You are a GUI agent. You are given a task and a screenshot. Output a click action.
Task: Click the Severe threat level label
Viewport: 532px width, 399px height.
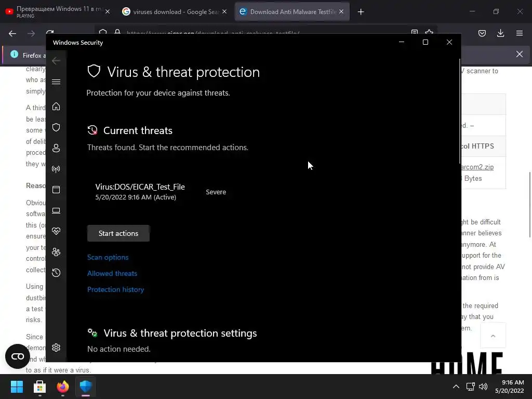(x=216, y=192)
